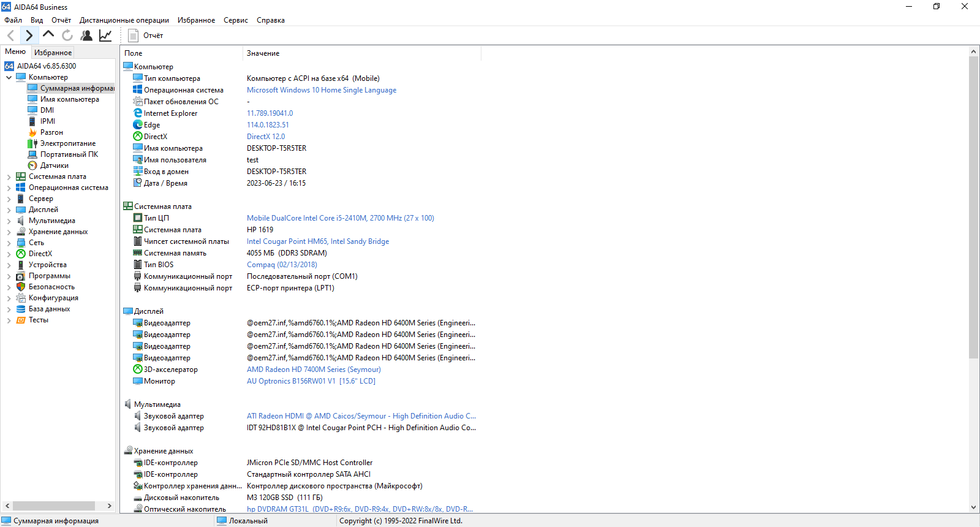Open the Справка menu

coord(271,20)
